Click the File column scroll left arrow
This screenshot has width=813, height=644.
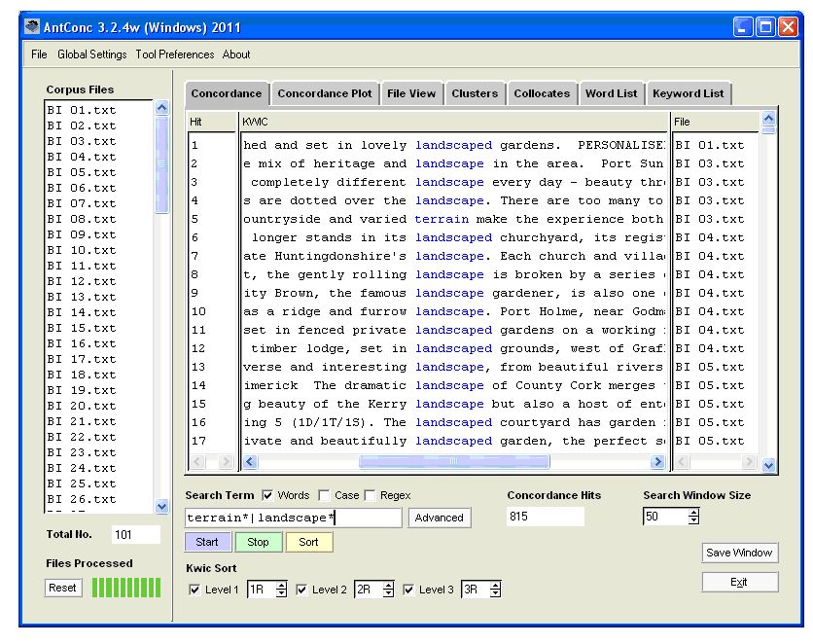(x=682, y=461)
